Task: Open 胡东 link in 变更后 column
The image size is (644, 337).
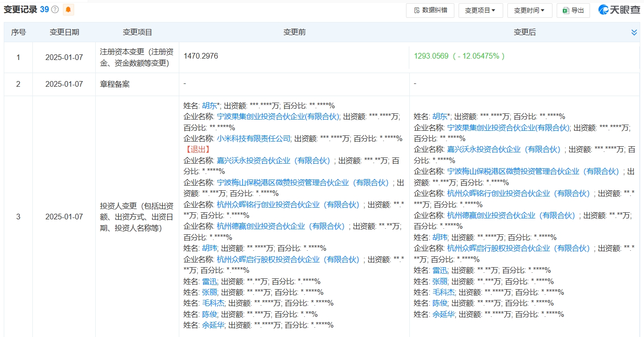Action: coord(439,116)
